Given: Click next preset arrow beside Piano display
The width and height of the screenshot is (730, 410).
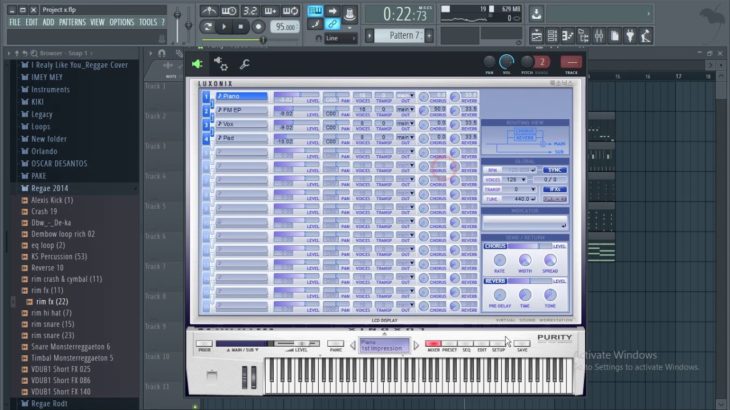Looking at the screenshot, I should (416, 345).
